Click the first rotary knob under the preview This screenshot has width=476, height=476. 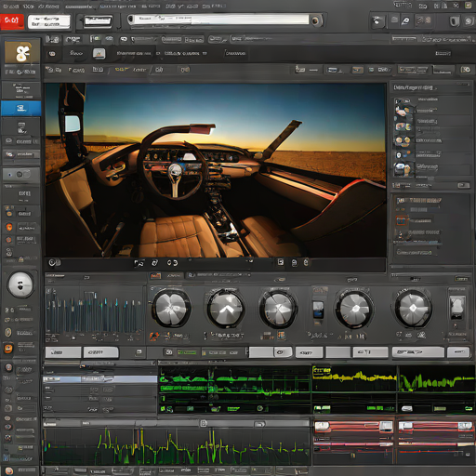tap(171, 309)
